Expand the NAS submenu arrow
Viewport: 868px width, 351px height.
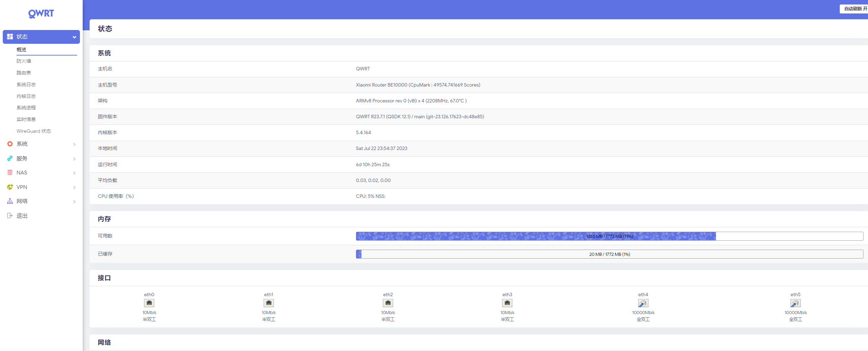pos(74,173)
